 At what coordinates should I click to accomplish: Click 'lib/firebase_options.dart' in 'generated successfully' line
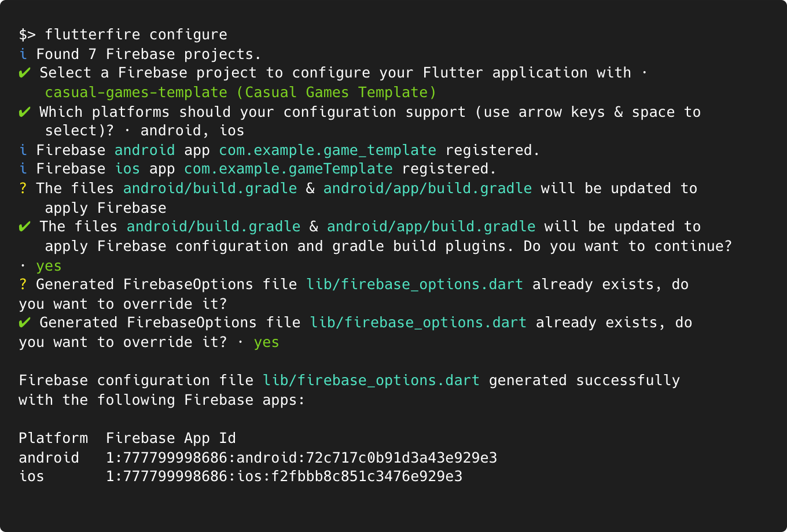tap(371, 380)
